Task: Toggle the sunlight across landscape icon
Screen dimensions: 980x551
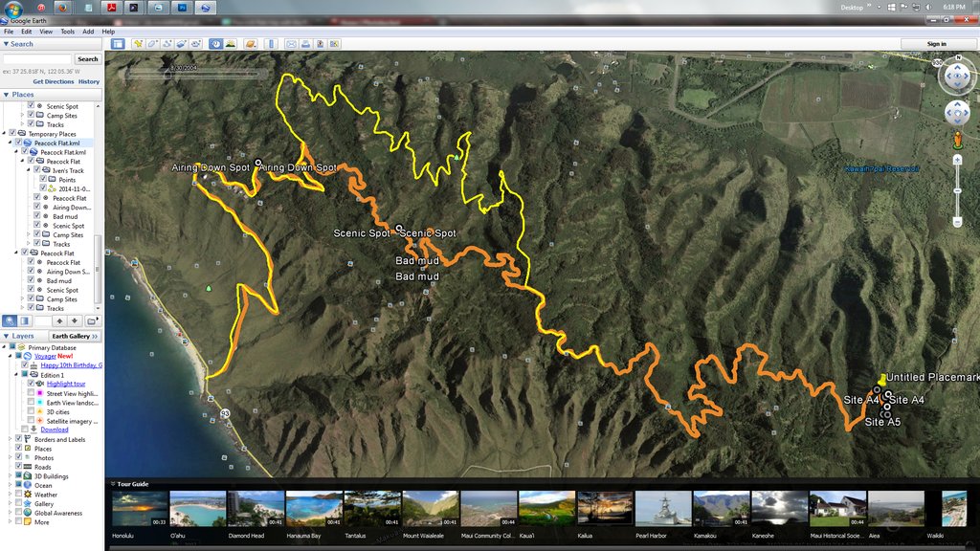Action: [x=231, y=44]
